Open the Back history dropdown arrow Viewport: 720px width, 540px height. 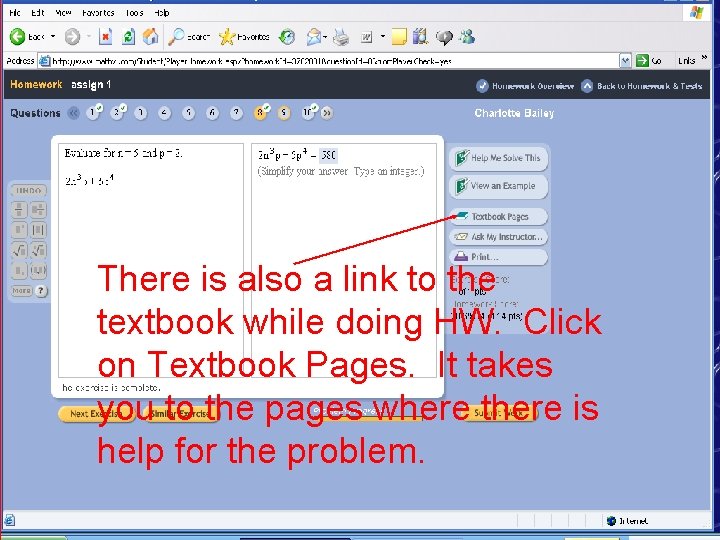coord(53,36)
